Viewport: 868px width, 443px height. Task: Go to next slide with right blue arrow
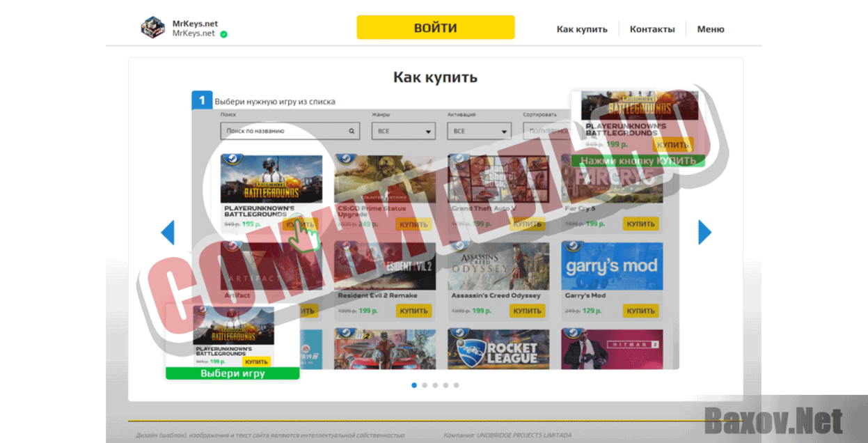pos(705,233)
